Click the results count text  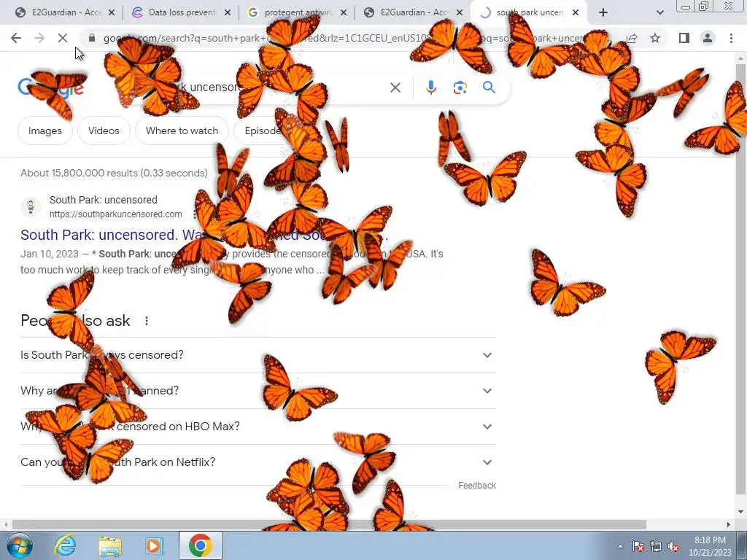click(x=114, y=173)
